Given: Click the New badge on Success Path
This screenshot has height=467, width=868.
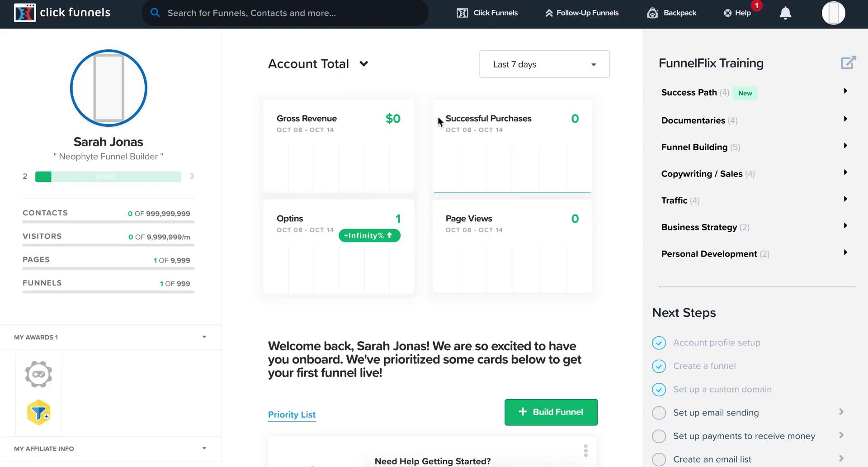Looking at the screenshot, I should point(745,93).
